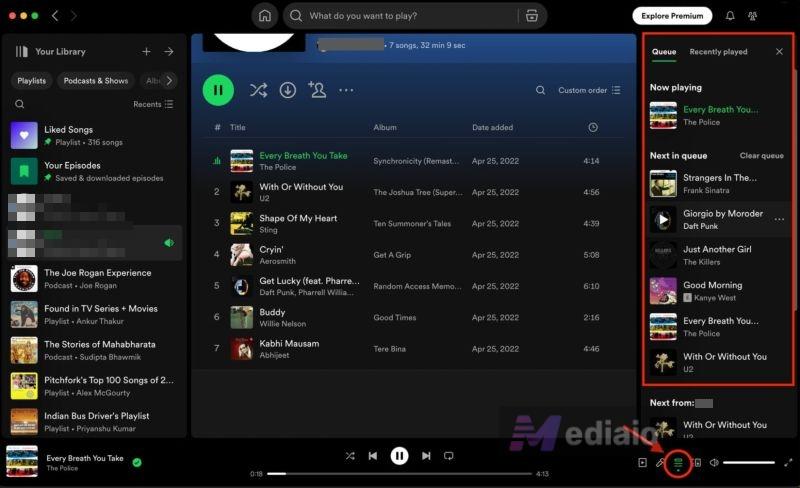
Task: Switch to the Recently played tab
Action: click(x=718, y=52)
